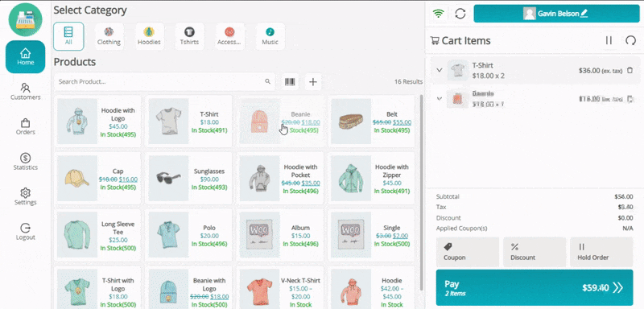
Task: Open the Discount option
Action: click(x=535, y=252)
